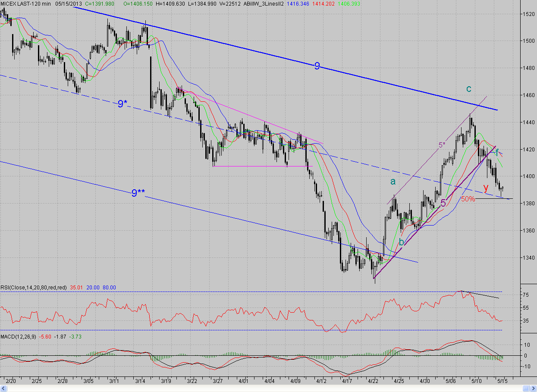Viewport: 537px width, 392px height.
Task: Click the purple 5* trendline label
Action: click(x=443, y=145)
